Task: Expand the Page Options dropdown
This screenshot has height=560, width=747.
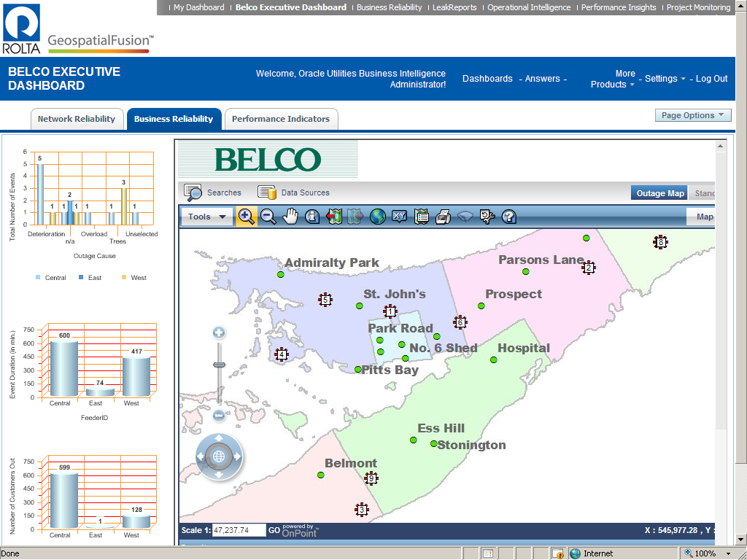Action: [693, 115]
